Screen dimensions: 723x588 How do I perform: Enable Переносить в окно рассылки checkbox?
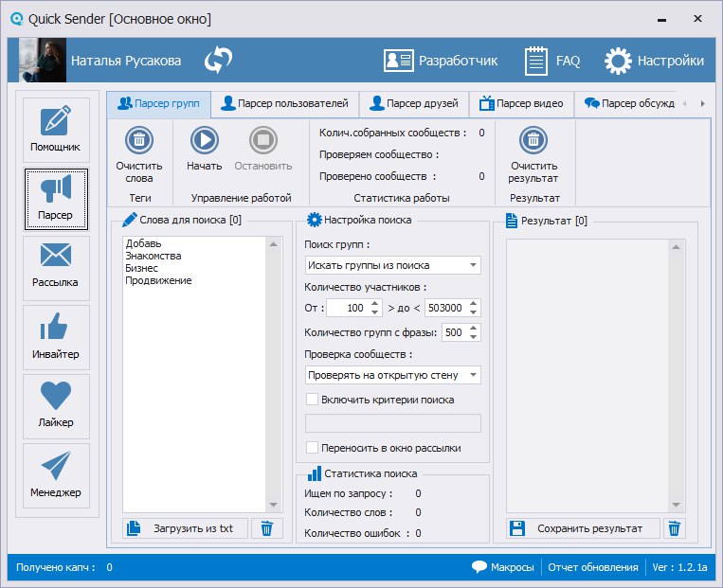click(312, 448)
